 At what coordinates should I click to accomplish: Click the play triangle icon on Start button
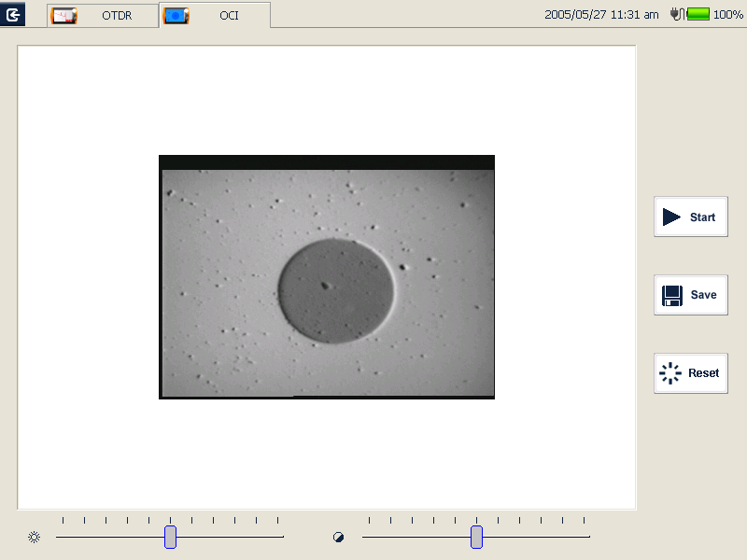669,217
